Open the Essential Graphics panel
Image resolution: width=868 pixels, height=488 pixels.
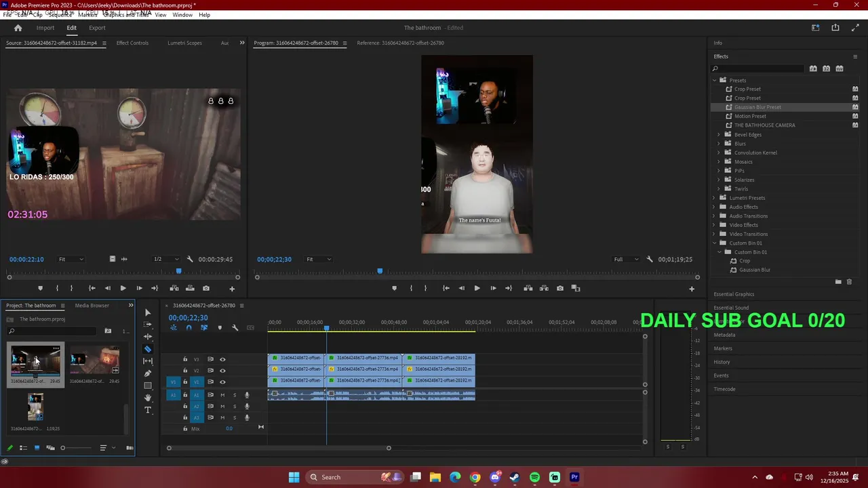(734, 294)
